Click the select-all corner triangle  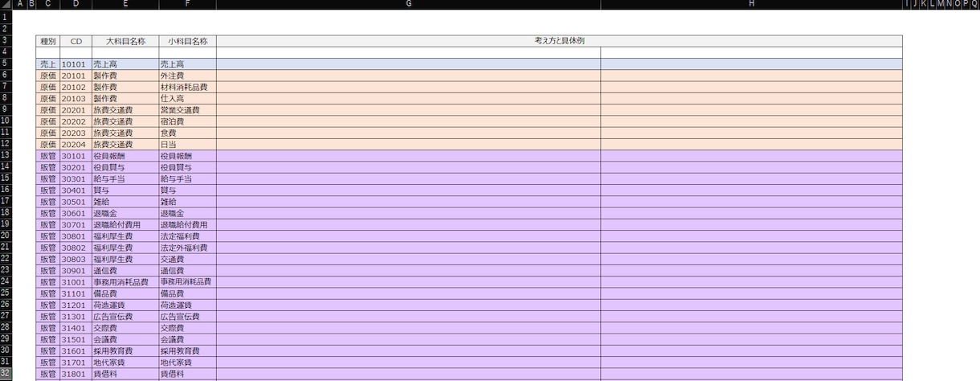coord(6,5)
